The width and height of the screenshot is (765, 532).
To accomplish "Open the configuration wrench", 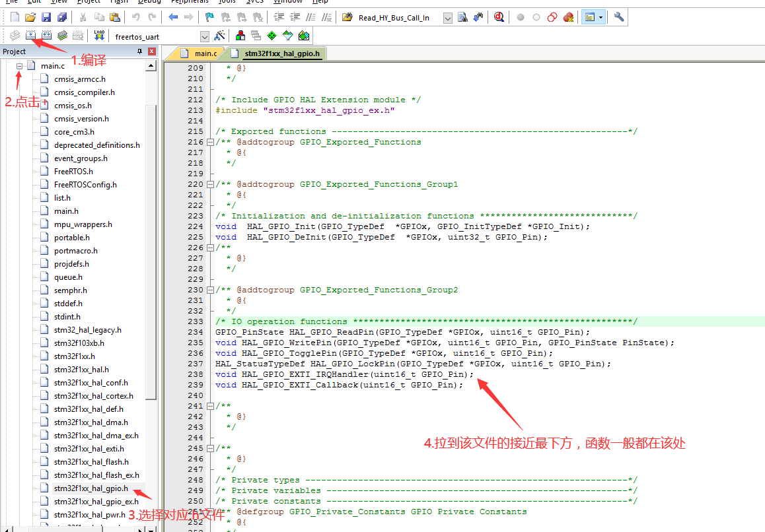I will (618, 18).
